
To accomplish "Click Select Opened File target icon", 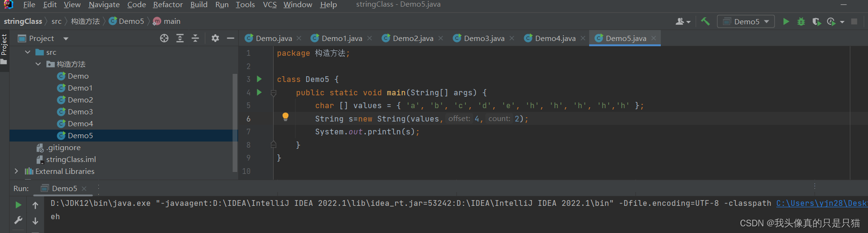I will coord(164,38).
